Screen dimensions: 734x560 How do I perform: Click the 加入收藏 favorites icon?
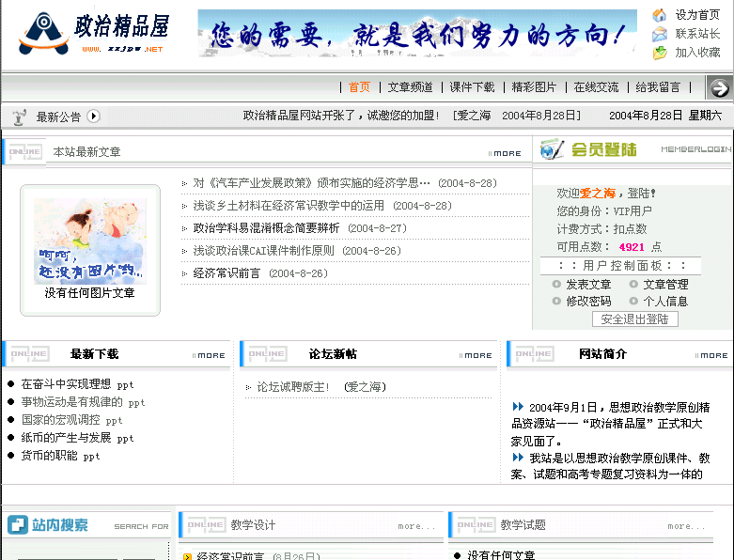pyautogui.click(x=660, y=53)
